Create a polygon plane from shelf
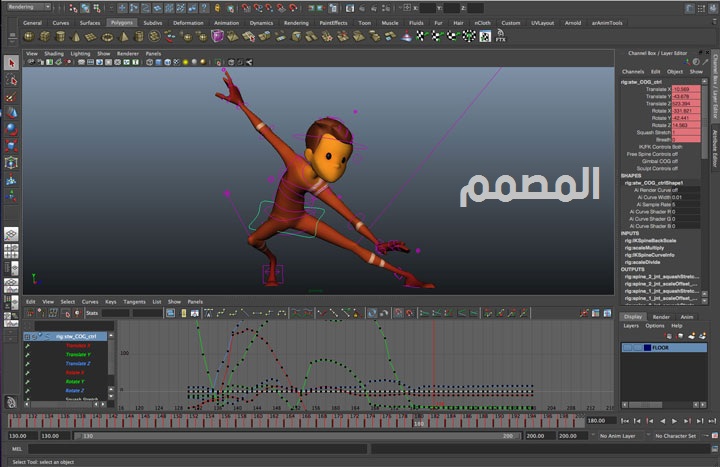Image resolution: width=720 pixels, height=467 pixels. [91, 37]
